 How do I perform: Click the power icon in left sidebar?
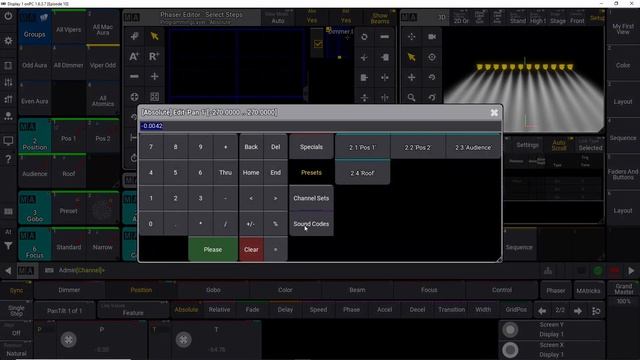[x=8, y=16]
